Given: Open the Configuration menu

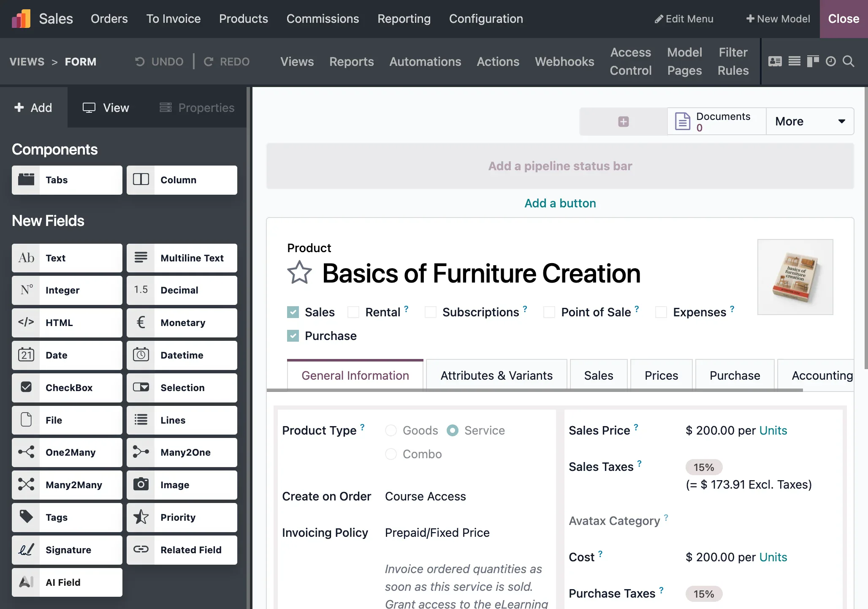Looking at the screenshot, I should tap(486, 19).
